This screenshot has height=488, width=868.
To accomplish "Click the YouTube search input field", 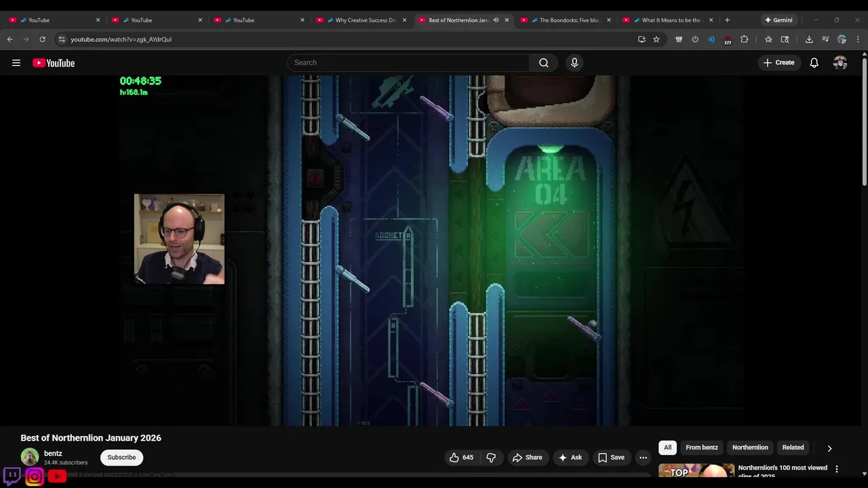I will pos(408,63).
